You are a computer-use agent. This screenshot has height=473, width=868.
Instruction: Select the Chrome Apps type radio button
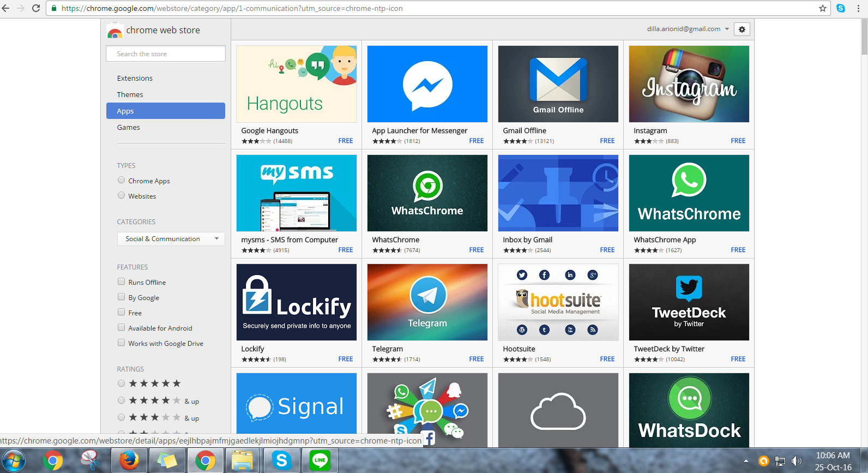[x=121, y=180]
